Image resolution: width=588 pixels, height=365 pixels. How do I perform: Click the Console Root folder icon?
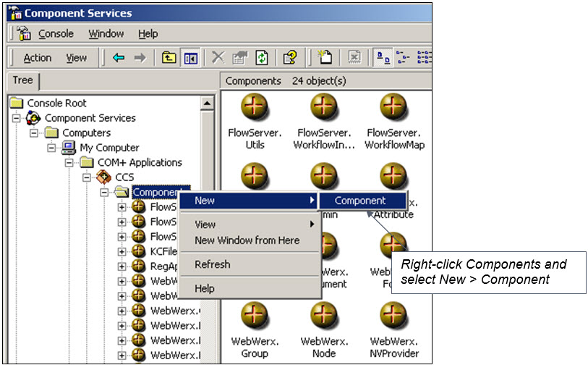tap(17, 103)
